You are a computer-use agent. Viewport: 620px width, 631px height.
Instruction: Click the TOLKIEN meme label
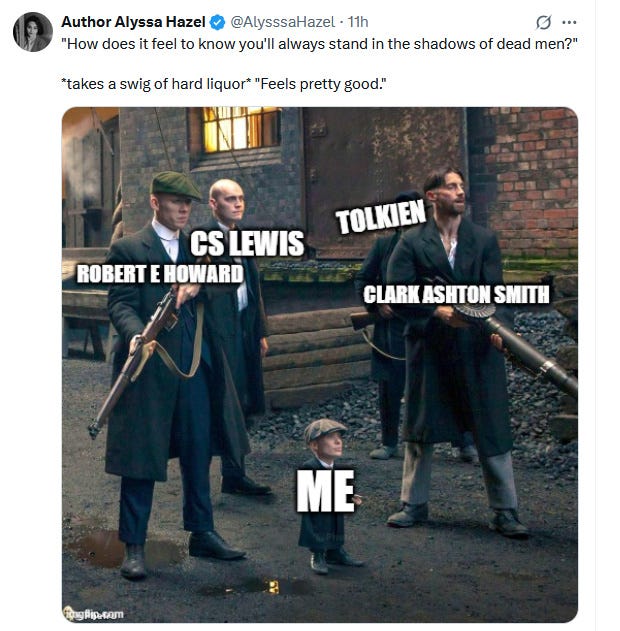tap(381, 217)
